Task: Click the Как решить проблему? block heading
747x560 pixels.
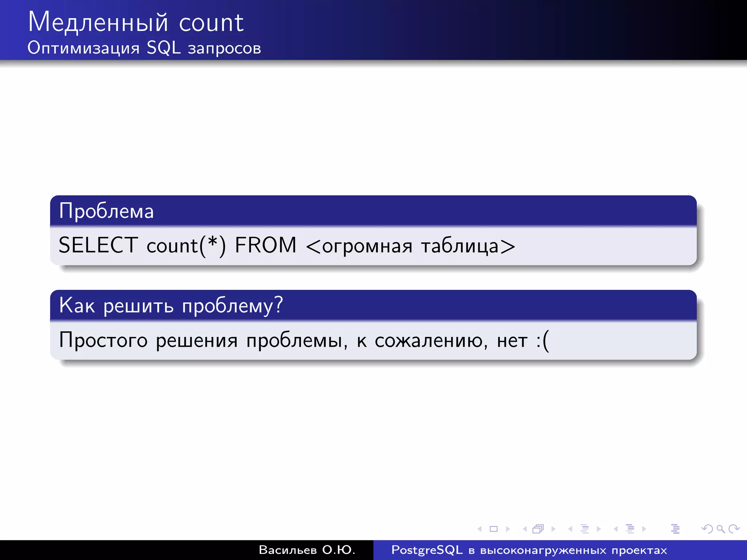Action: 171,305
